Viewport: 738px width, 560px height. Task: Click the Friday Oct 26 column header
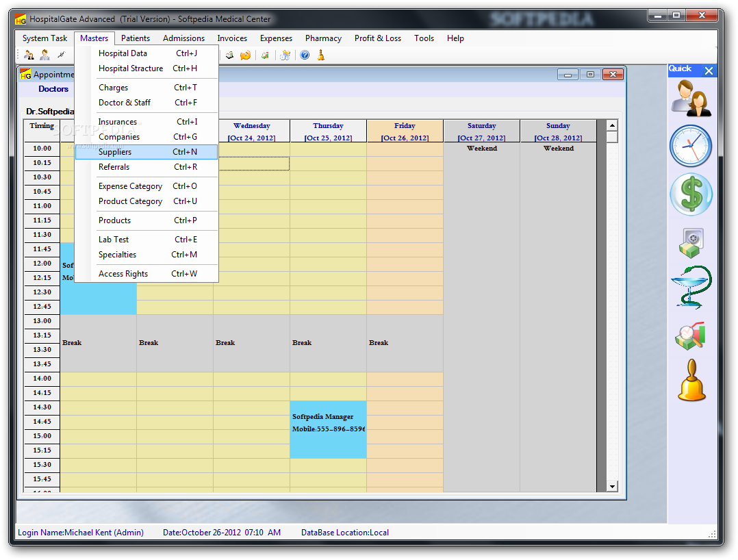[405, 131]
